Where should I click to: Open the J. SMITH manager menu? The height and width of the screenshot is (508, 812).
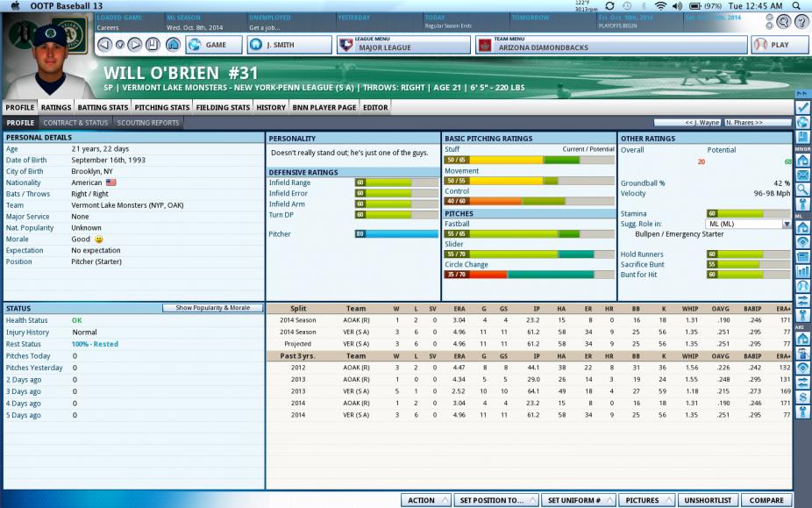(289, 45)
